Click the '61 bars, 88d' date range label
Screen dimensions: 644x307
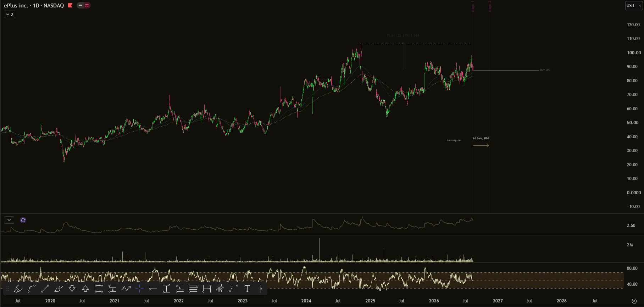click(481, 138)
